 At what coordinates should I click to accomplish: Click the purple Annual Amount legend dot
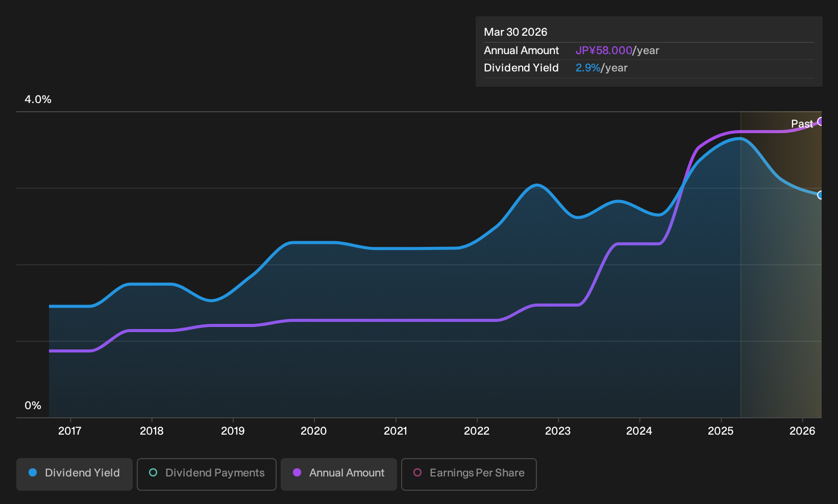297,472
